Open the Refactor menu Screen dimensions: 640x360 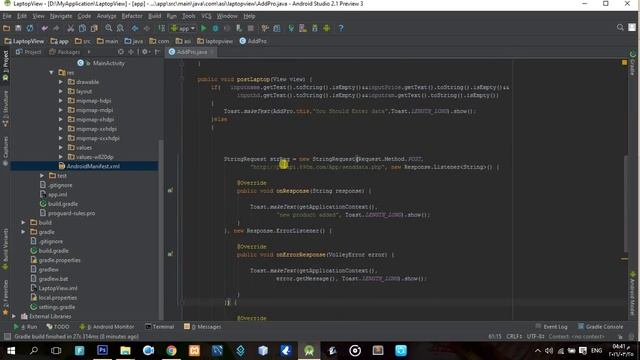(x=132, y=16)
